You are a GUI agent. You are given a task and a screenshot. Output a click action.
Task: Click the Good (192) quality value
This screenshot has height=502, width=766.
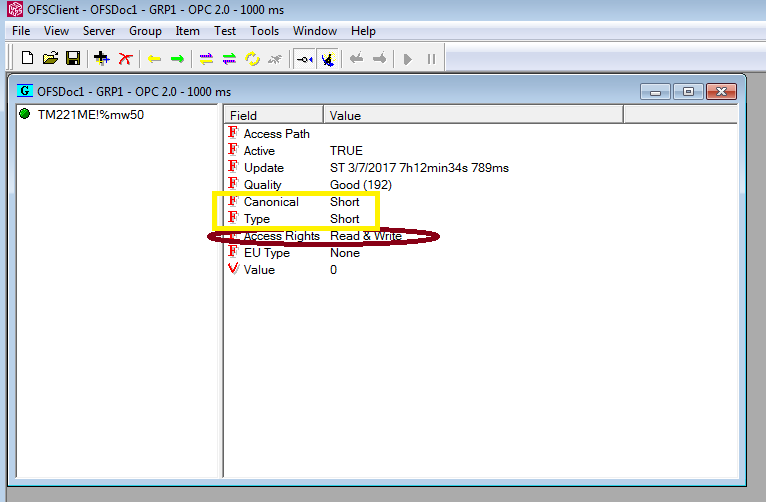(361, 185)
